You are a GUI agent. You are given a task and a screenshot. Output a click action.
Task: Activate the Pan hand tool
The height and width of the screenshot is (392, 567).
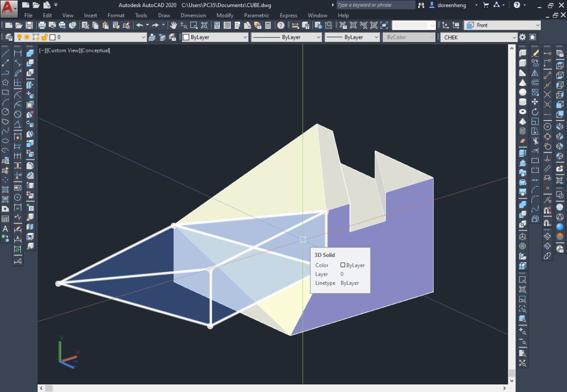173,25
